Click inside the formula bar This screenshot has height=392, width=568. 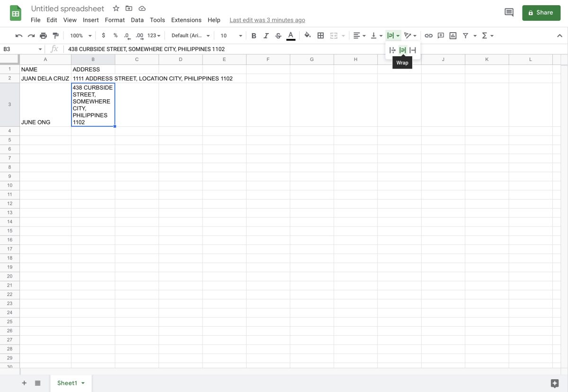[x=189, y=49]
